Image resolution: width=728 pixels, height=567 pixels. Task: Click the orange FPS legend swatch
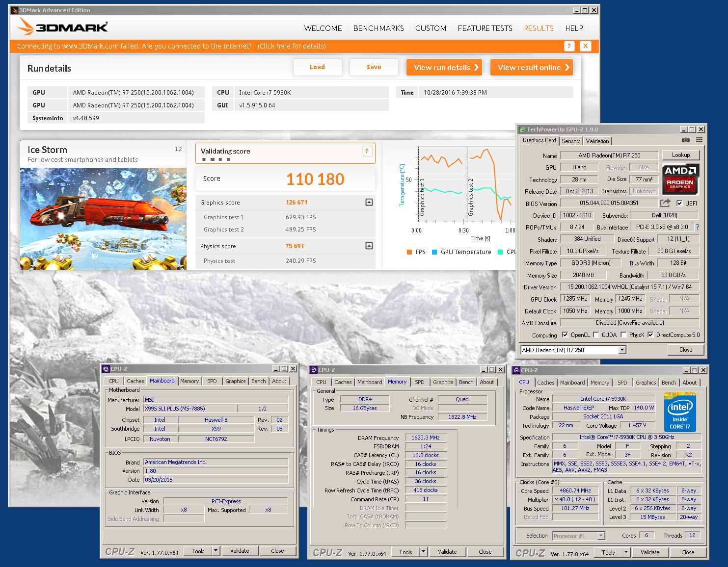coord(409,252)
